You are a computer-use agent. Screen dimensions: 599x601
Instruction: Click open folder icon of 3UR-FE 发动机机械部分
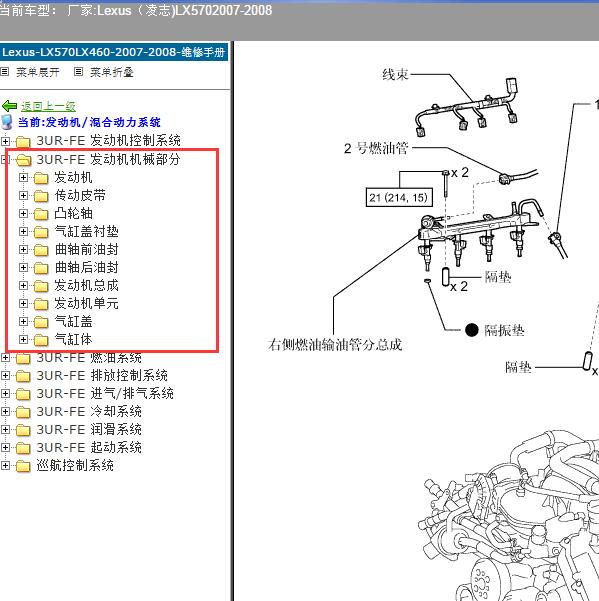(23, 159)
